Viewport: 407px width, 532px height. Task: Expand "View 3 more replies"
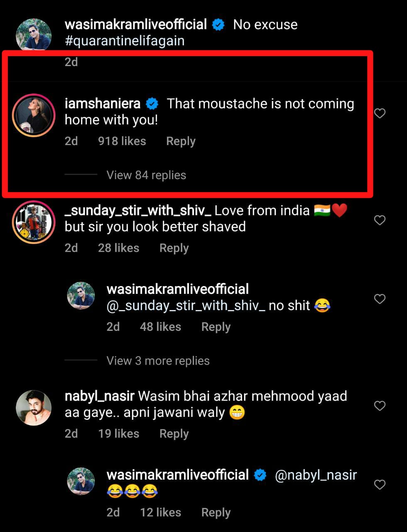point(158,361)
